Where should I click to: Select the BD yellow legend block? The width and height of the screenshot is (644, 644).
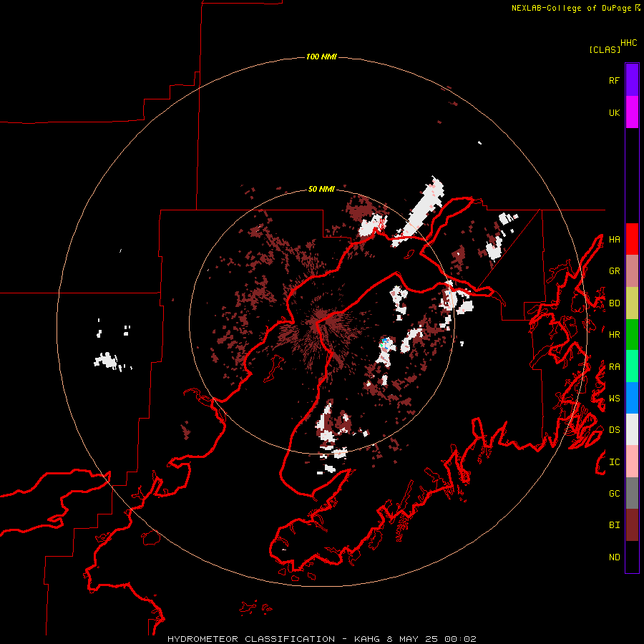pyautogui.click(x=632, y=303)
